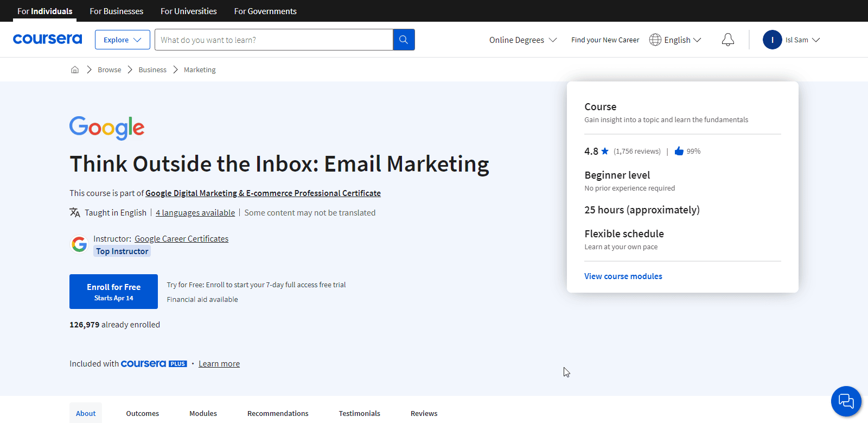Click the thumbs-up 99% icon
Image resolution: width=868 pixels, height=423 pixels.
click(679, 151)
